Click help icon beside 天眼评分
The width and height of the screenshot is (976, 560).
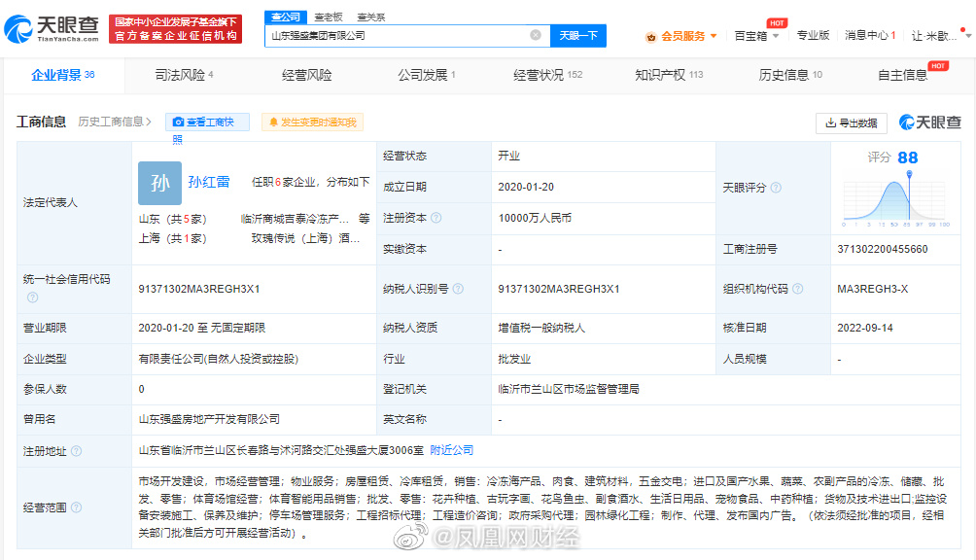coord(776,188)
